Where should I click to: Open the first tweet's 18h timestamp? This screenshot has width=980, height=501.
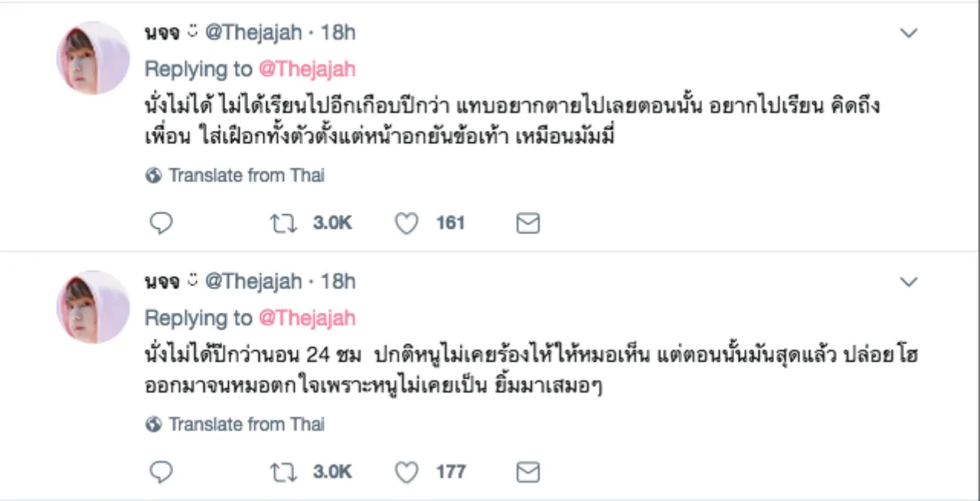[x=338, y=33]
